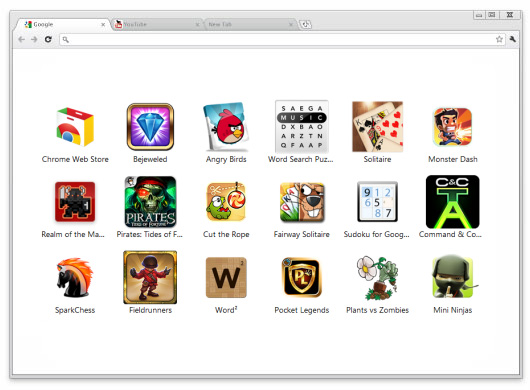Close the YouTube tab
The width and height of the screenshot is (530, 390).
197,25
